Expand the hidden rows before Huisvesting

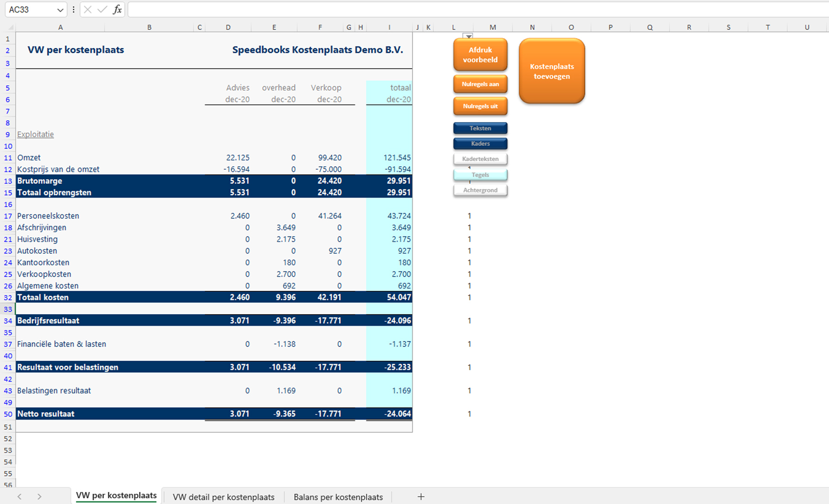pos(8,233)
